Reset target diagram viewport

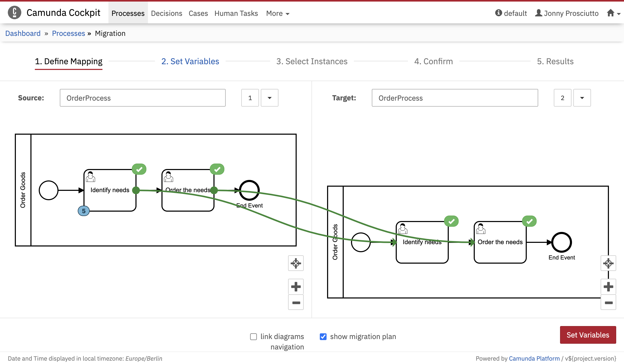click(x=608, y=263)
